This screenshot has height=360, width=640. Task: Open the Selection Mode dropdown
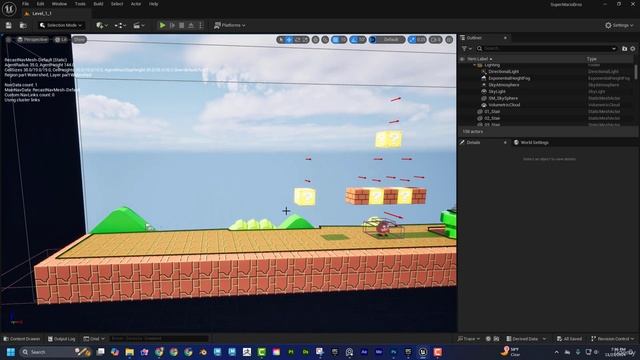(x=61, y=25)
